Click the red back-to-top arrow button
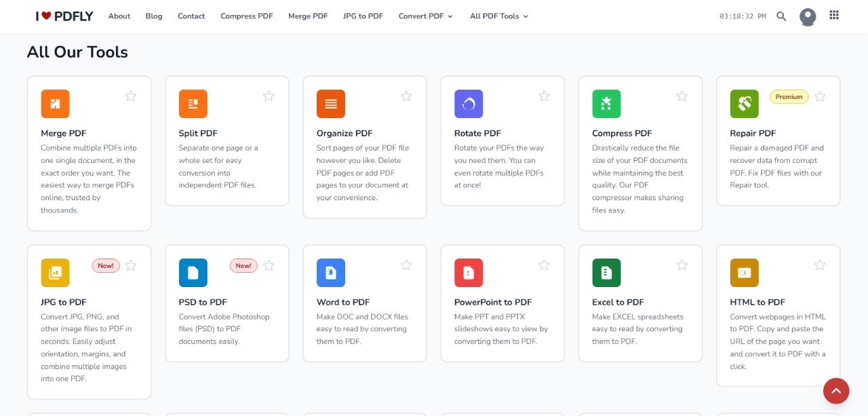Image resolution: width=868 pixels, height=416 pixels. (836, 391)
